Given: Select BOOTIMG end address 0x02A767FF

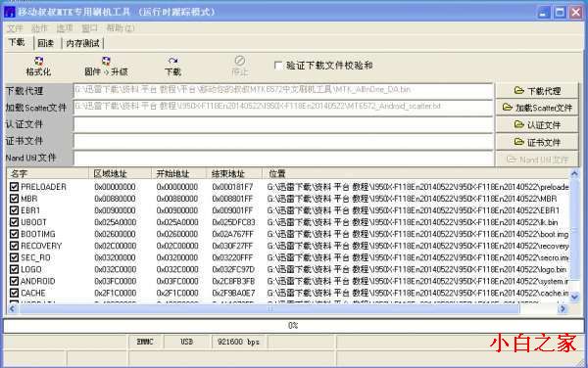Looking at the screenshot, I should click(233, 234).
